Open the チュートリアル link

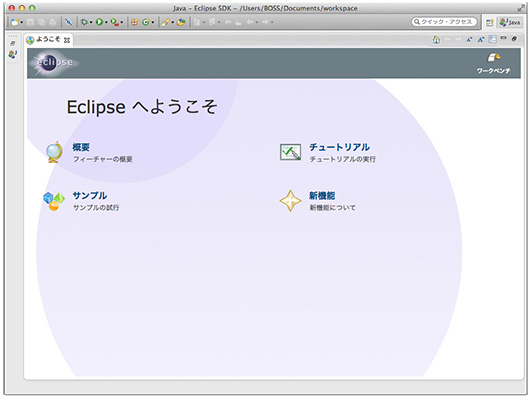pyautogui.click(x=339, y=147)
